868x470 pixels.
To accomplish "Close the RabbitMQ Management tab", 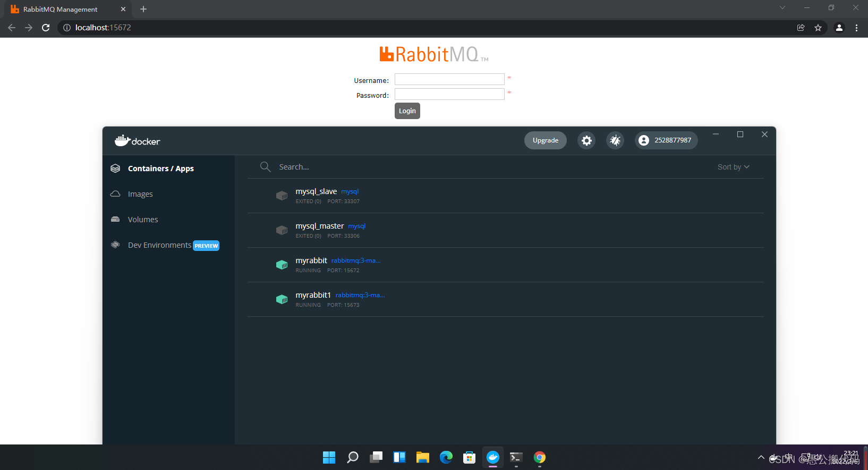I will 123,9.
